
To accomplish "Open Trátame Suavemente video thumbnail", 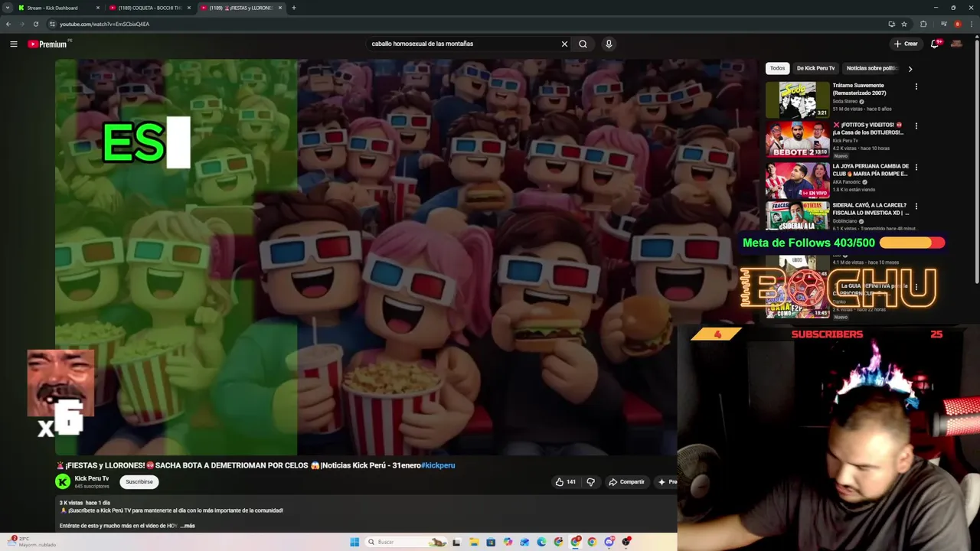I will click(797, 99).
